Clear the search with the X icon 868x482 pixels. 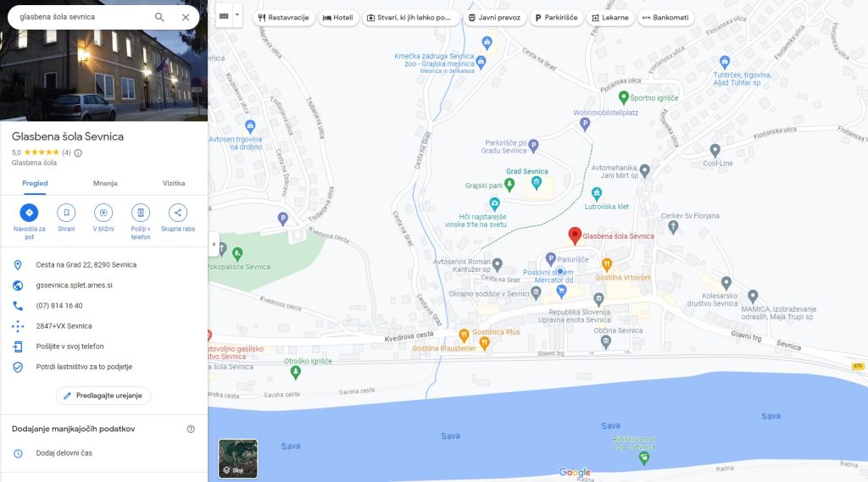click(x=186, y=17)
